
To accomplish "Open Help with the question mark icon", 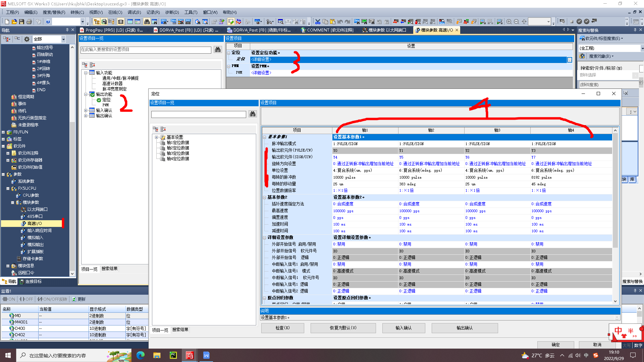I will click(48, 22).
